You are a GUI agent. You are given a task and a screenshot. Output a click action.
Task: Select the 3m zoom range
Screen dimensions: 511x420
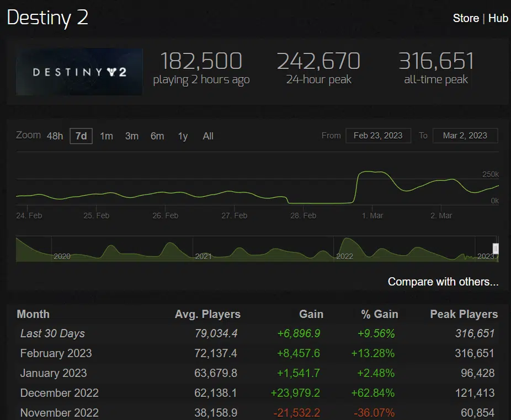[x=131, y=136]
